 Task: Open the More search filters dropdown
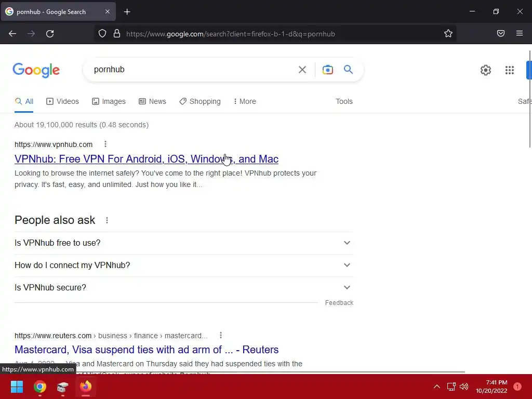coord(245,101)
